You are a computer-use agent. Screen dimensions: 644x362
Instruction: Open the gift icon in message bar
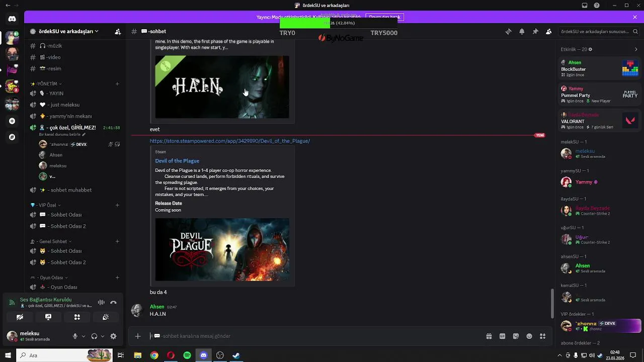click(489, 336)
